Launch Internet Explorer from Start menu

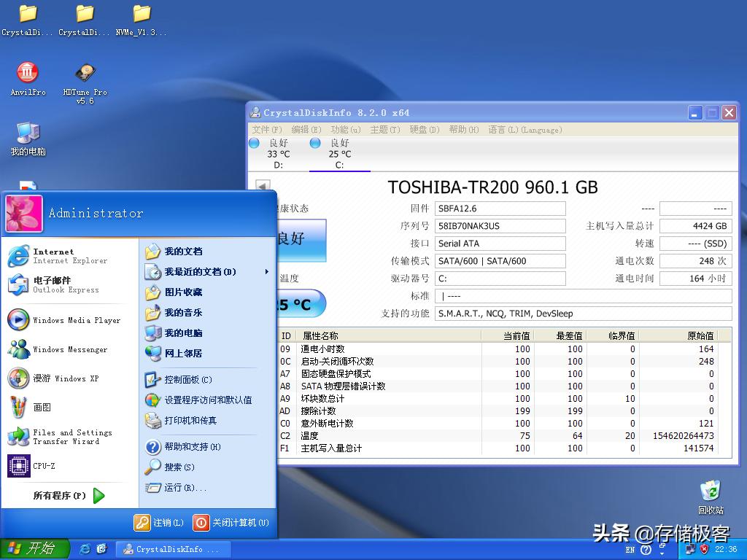click(x=69, y=256)
